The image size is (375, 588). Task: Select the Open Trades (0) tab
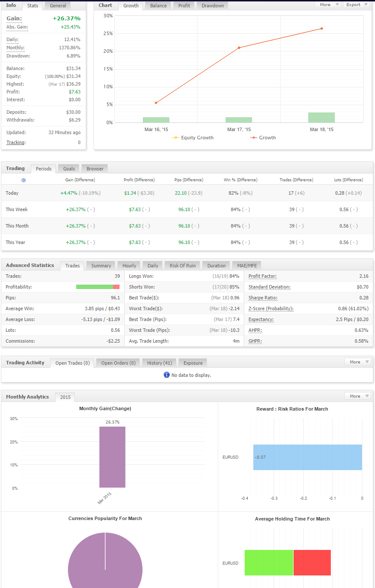[72, 363]
